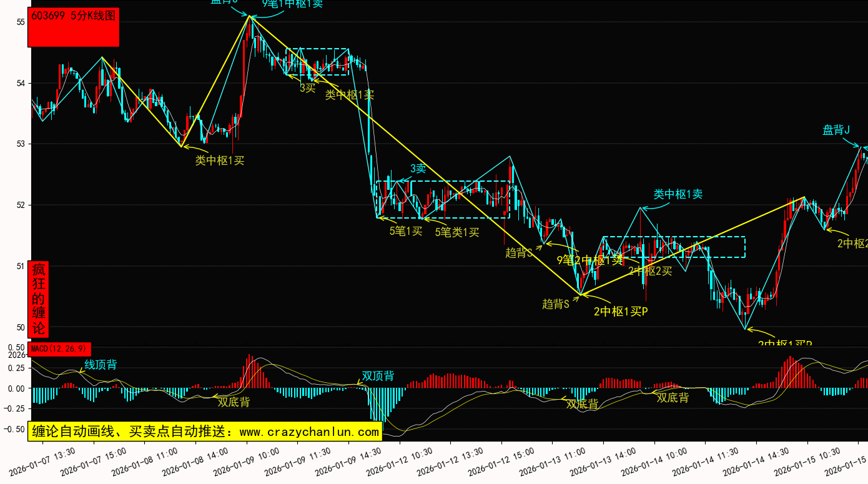This screenshot has width=868, height=484.
Task: Click the 3买 buy signal label
Action: (x=307, y=88)
